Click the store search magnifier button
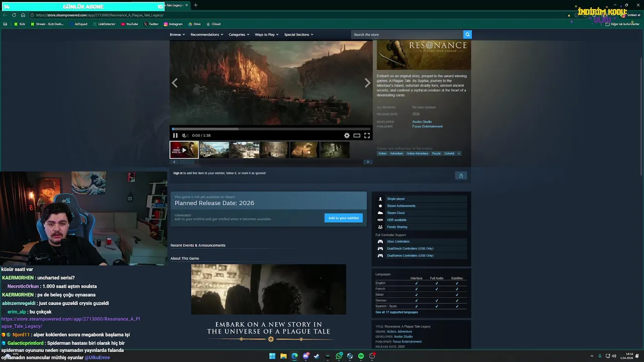644x362 pixels. pyautogui.click(x=467, y=34)
